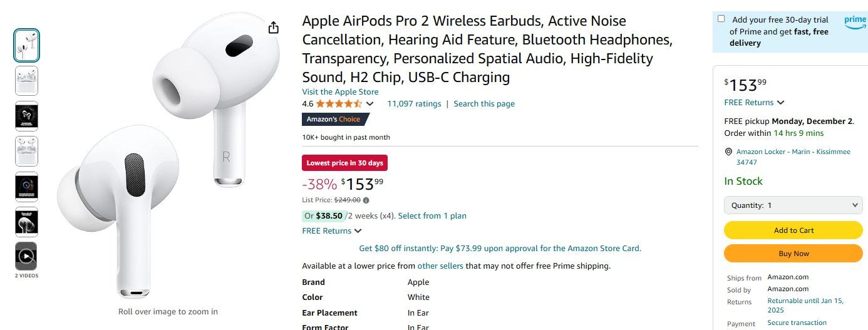Open the 11,097 ratings link
868x330 pixels.
coord(414,104)
